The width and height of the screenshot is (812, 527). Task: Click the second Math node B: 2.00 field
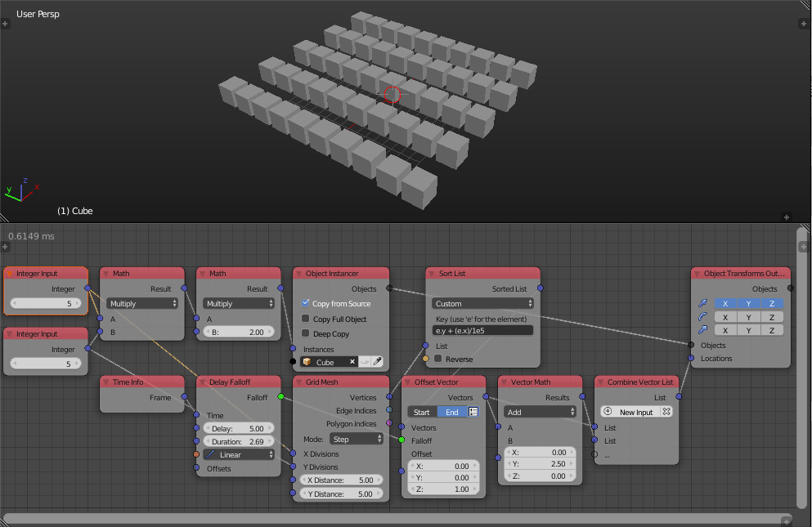coord(239,332)
